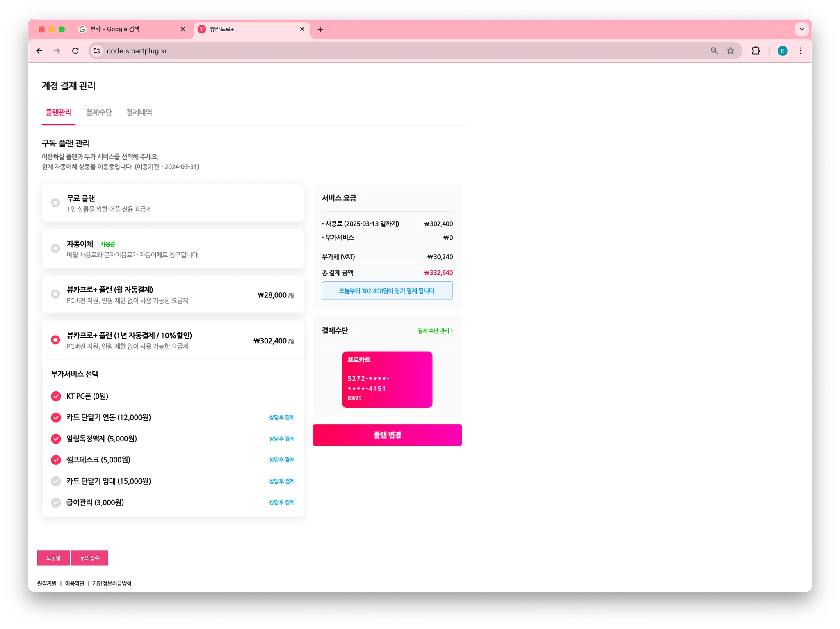
Task: Open Chrome profile avatar K
Action: point(783,51)
